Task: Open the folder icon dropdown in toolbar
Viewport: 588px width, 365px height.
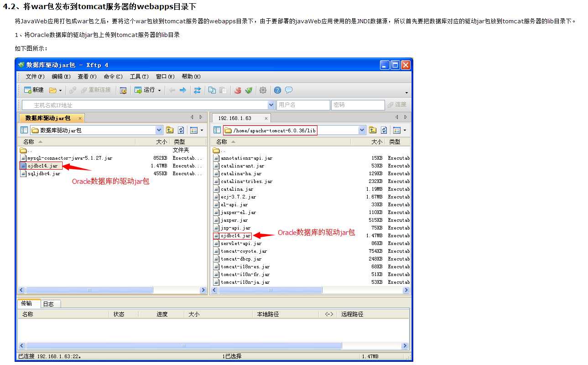Action: coord(55,90)
